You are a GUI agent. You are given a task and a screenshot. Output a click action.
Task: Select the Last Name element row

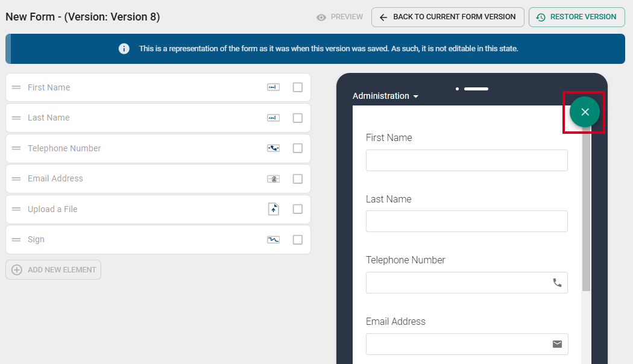(158, 118)
